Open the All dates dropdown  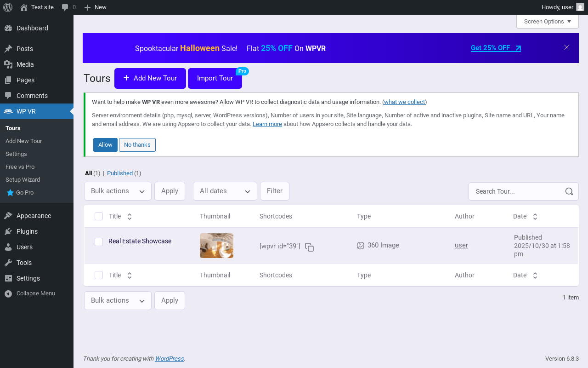point(225,191)
